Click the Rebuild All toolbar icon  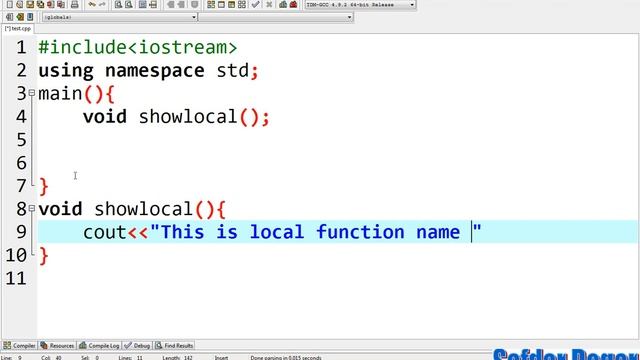click(242, 4)
